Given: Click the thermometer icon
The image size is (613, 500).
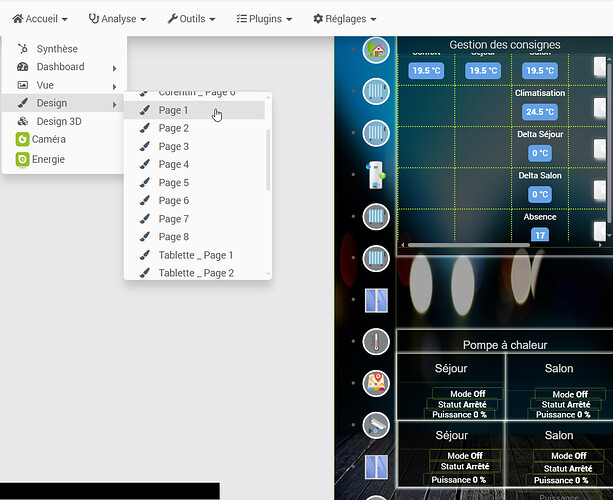Looking at the screenshot, I should tap(376, 342).
